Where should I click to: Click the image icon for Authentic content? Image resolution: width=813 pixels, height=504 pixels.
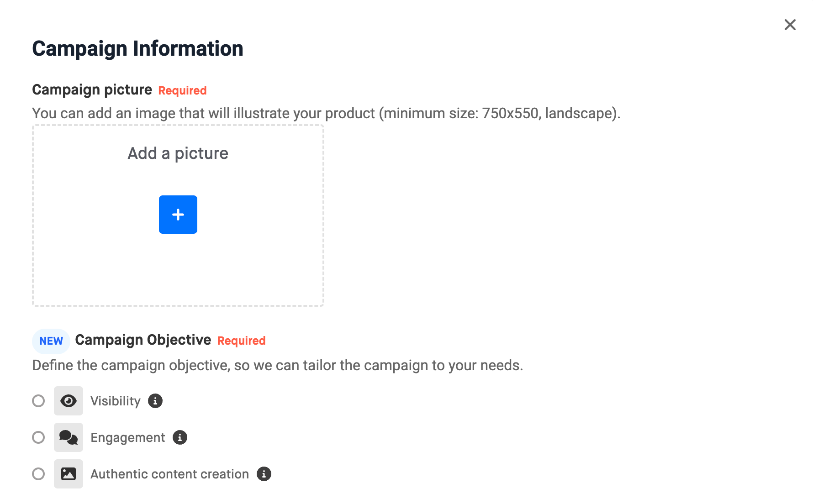tap(69, 474)
